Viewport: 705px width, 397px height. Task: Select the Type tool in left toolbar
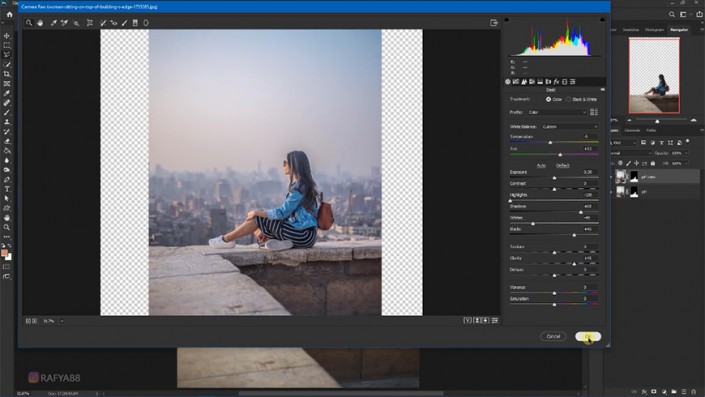[7, 189]
